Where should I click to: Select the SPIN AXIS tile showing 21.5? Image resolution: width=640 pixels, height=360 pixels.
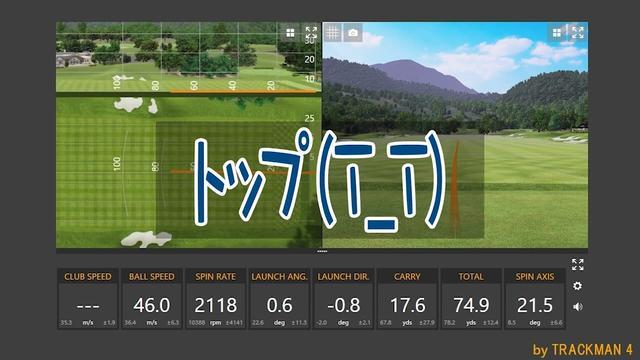tap(535, 298)
